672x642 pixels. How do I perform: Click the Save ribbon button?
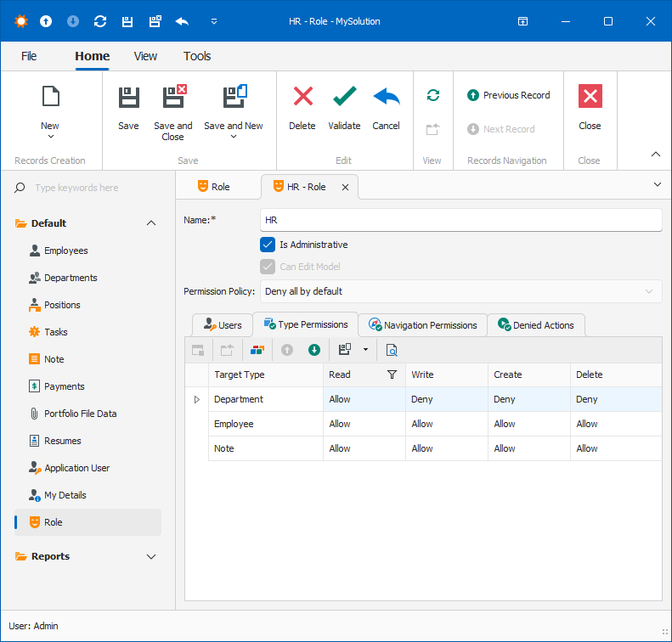[x=128, y=108]
